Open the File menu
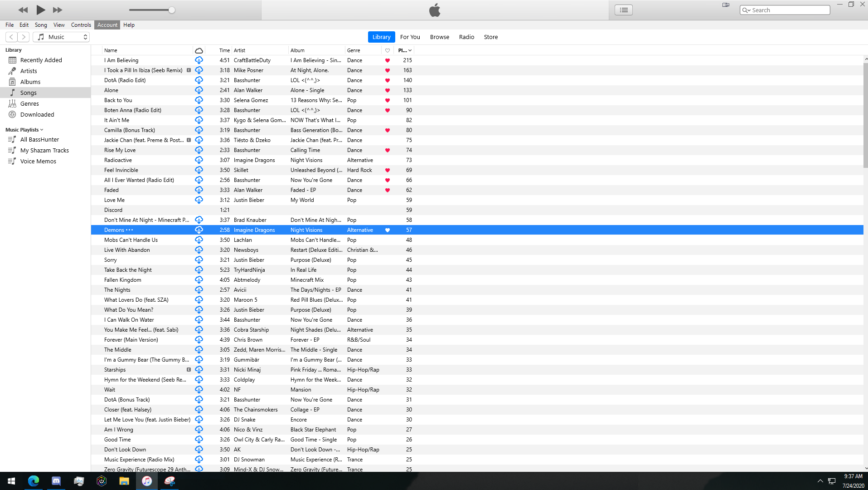The width and height of the screenshot is (868, 490). (10, 25)
